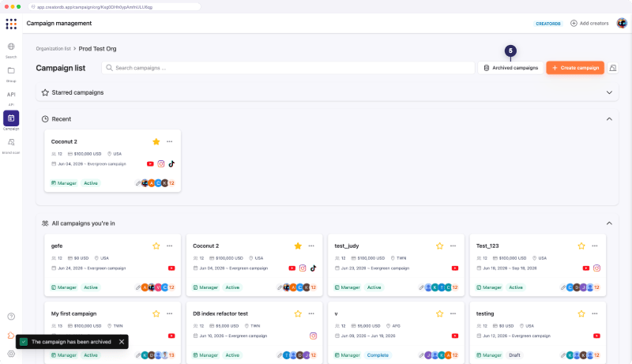632x364 pixels.
Task: Open the settings gear sidebar icon
Action: 11,354
